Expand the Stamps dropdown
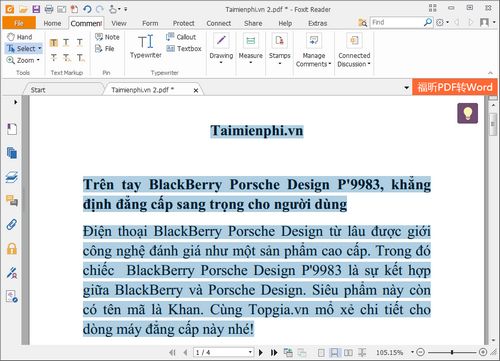The image size is (500, 361). tap(280, 63)
